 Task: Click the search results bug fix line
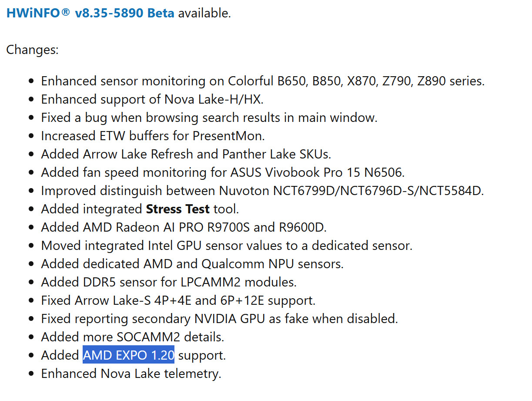pyautogui.click(x=209, y=118)
